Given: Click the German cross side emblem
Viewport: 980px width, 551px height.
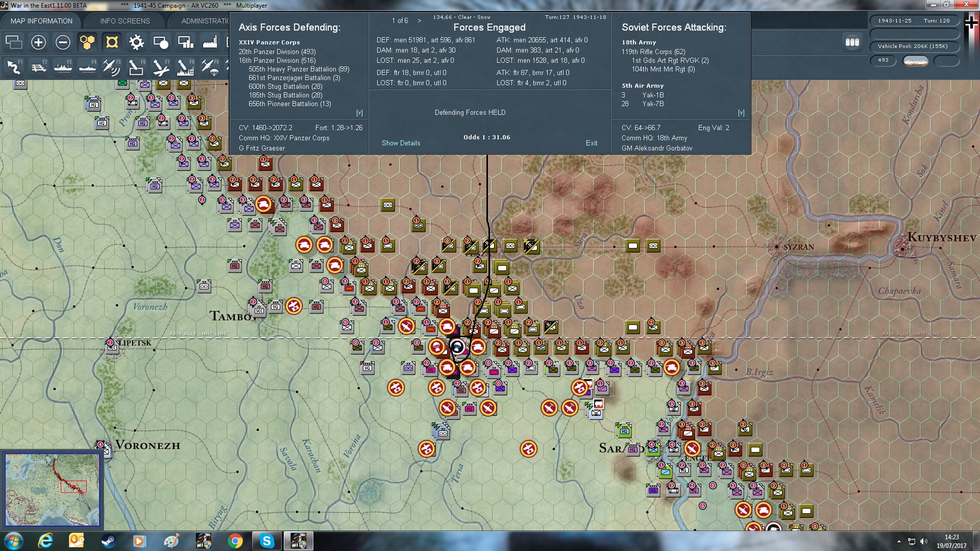Looking at the screenshot, I should coord(971,23).
